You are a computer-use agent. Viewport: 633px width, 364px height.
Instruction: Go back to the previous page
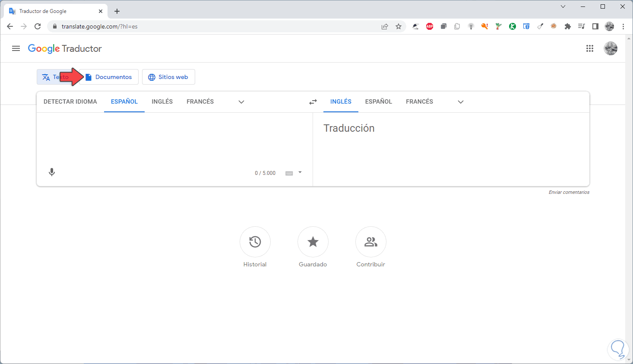tap(10, 26)
